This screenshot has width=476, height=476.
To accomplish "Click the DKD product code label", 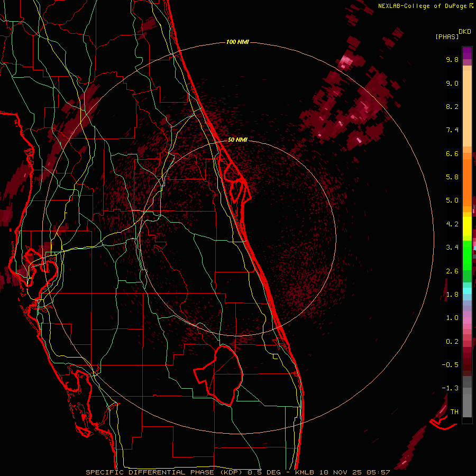I will [464, 32].
